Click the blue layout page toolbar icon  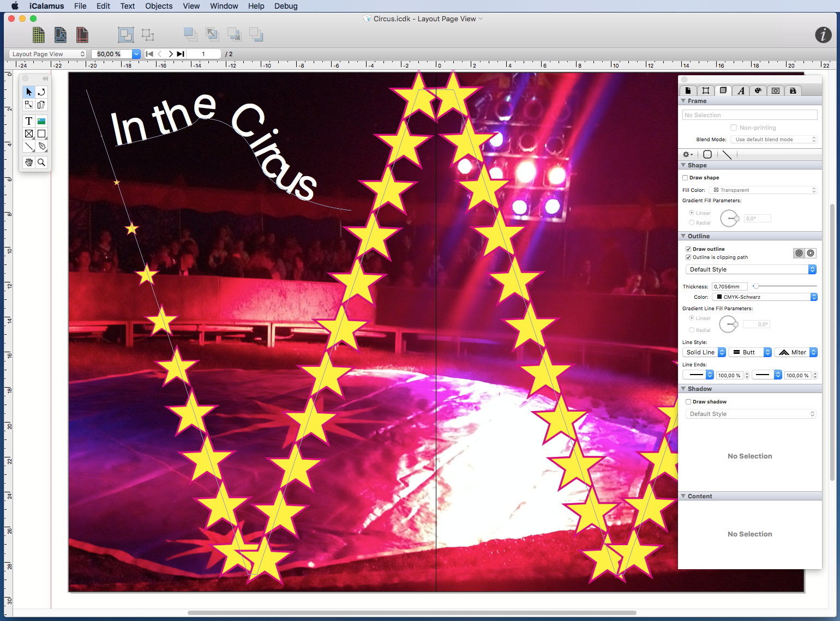pyautogui.click(x=61, y=35)
